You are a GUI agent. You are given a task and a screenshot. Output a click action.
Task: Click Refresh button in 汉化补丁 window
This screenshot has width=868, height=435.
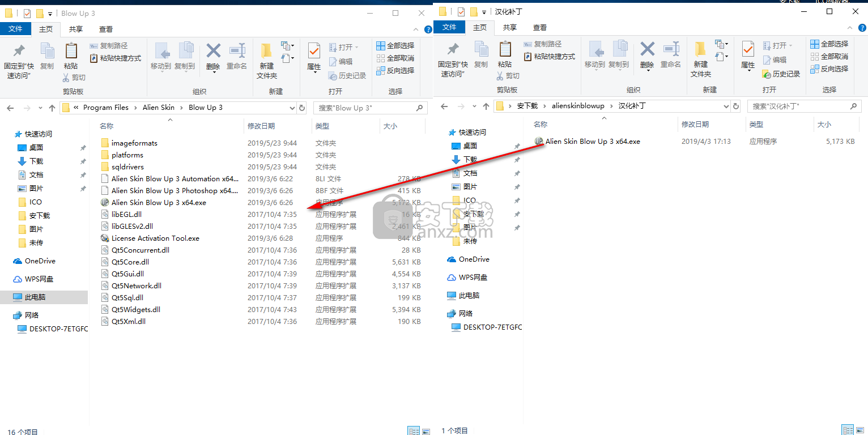[736, 106]
